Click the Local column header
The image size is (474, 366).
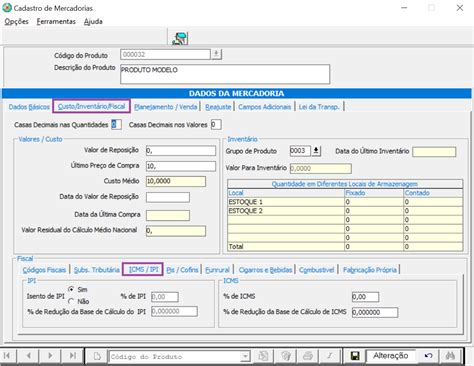point(286,193)
